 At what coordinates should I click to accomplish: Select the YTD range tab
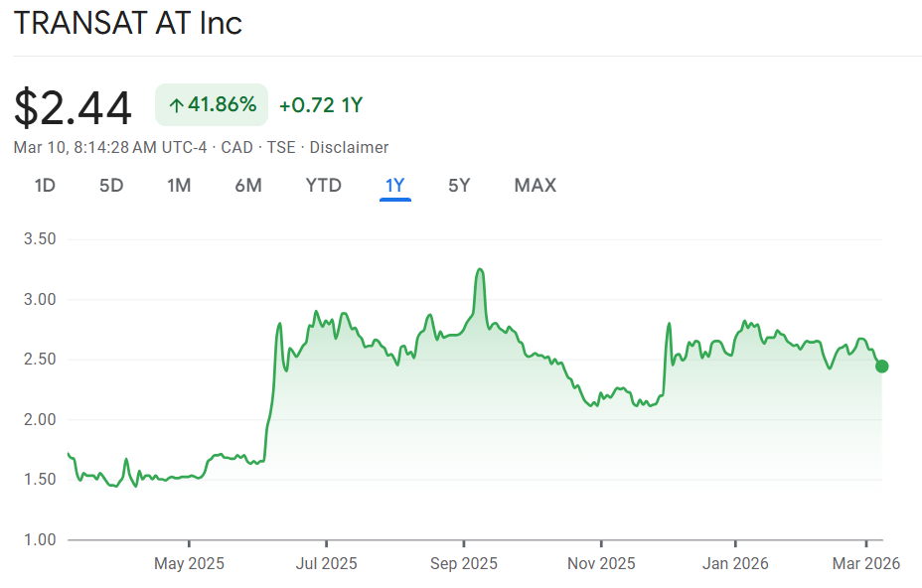point(323,185)
